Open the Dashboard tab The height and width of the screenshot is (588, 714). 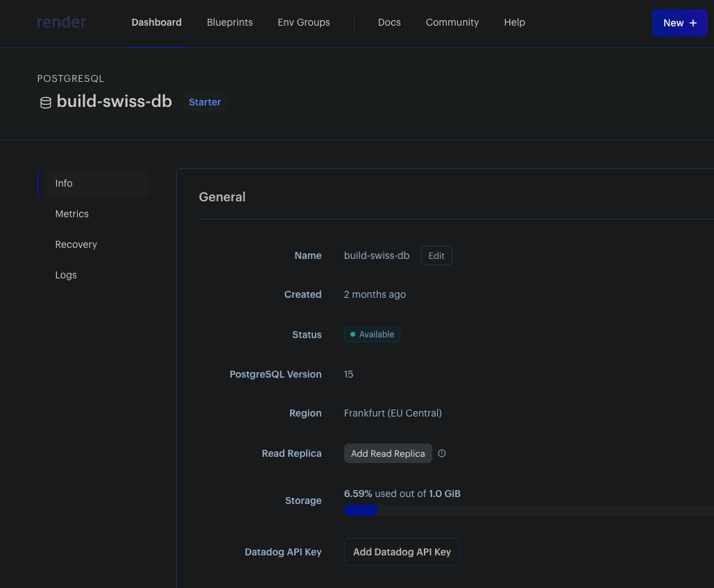click(x=157, y=22)
